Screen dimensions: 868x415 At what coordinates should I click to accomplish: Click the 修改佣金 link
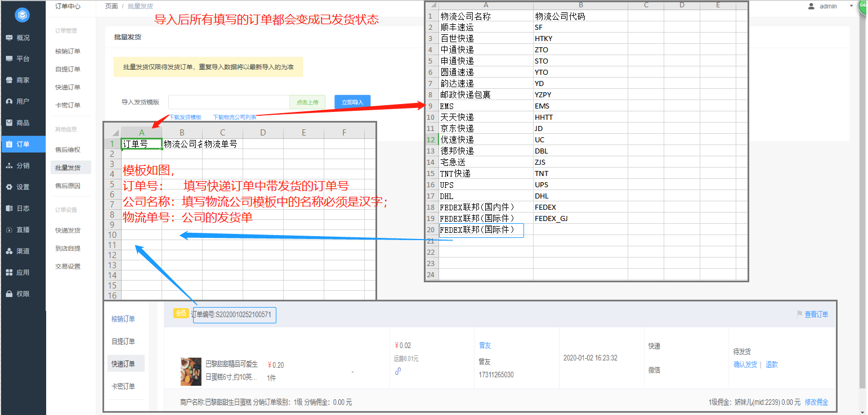tap(817, 402)
